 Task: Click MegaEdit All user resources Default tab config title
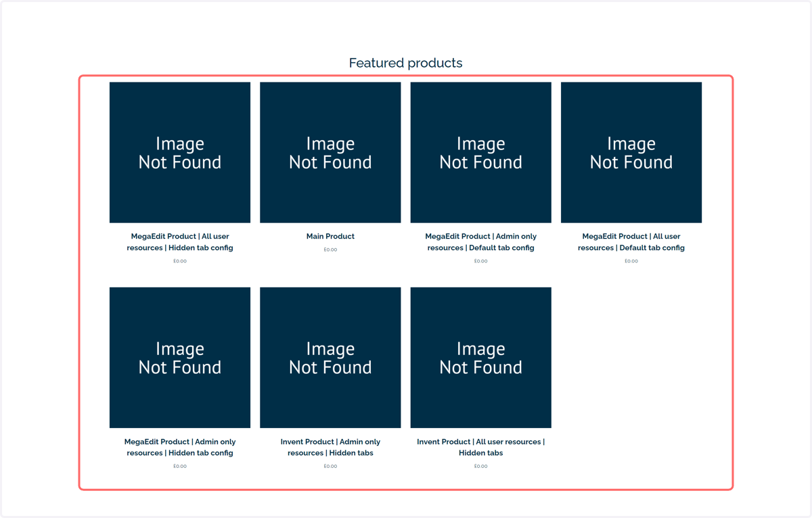coord(631,242)
